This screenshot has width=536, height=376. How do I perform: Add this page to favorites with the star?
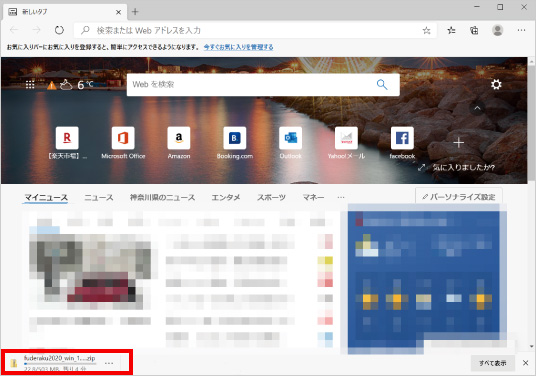[x=426, y=31]
